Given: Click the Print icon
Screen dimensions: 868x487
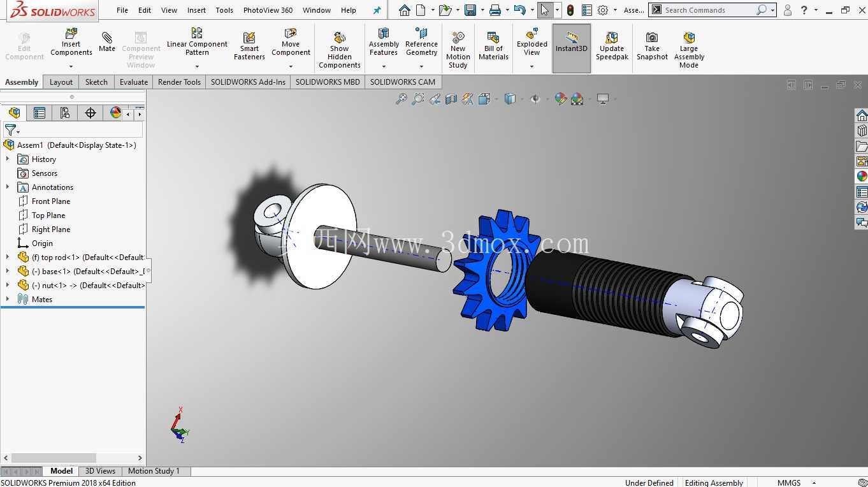Looking at the screenshot, I should pyautogui.click(x=495, y=10).
